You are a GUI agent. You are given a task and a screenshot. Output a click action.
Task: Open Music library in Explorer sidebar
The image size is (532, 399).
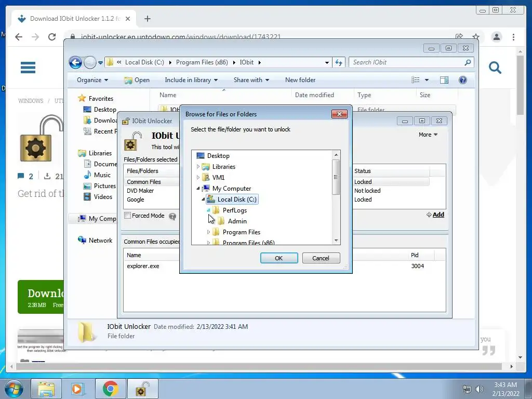tap(102, 175)
